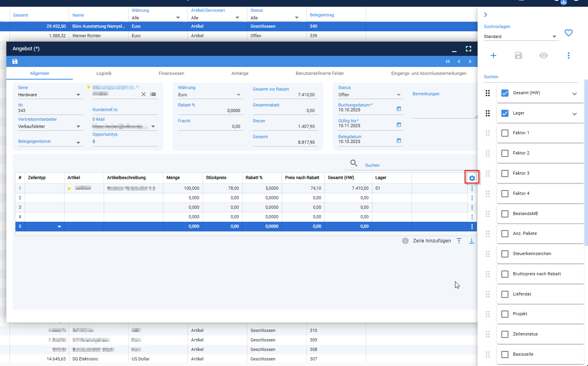
Task: Enable the Faktor 1 column checkbox
Action: (x=505, y=133)
